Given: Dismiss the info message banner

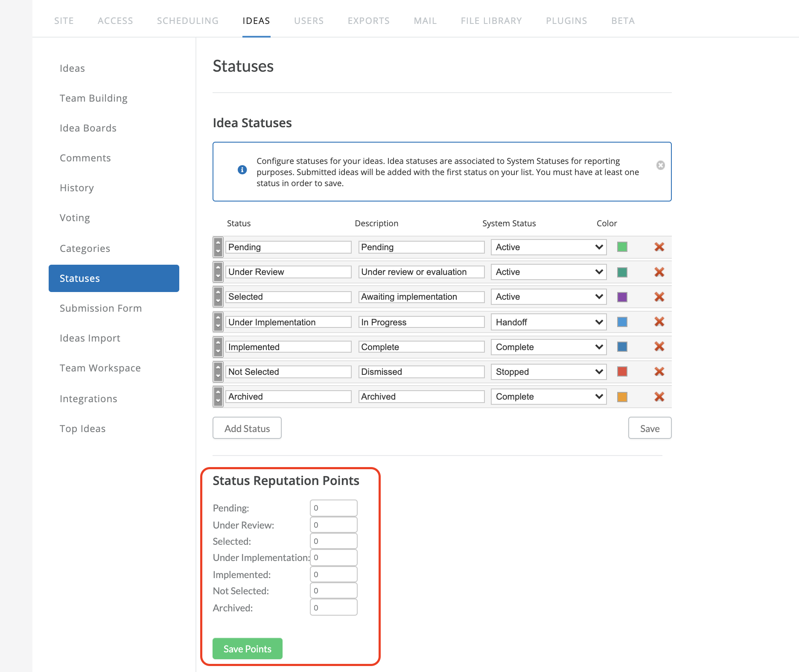Looking at the screenshot, I should pos(660,165).
